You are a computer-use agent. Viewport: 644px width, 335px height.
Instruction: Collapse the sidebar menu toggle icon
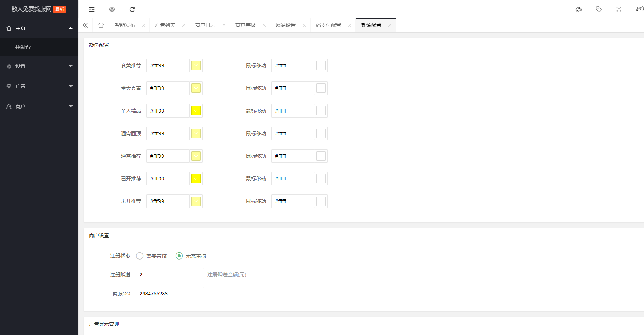92,9
